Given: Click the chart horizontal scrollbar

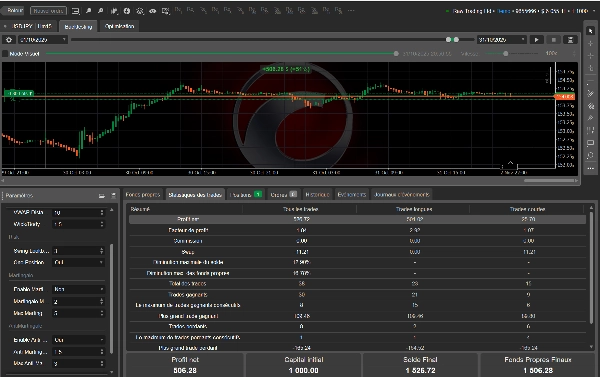Looking at the screenshot, I should pos(549,180).
